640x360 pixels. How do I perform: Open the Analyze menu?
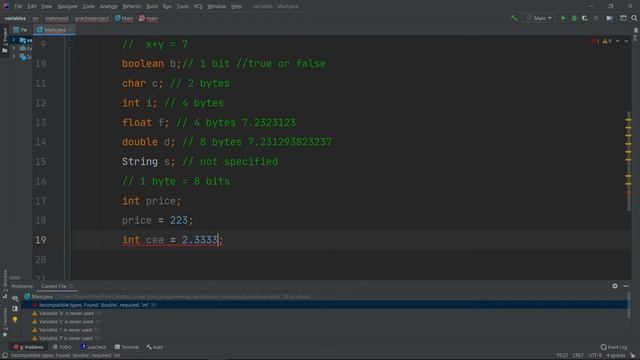[108, 7]
